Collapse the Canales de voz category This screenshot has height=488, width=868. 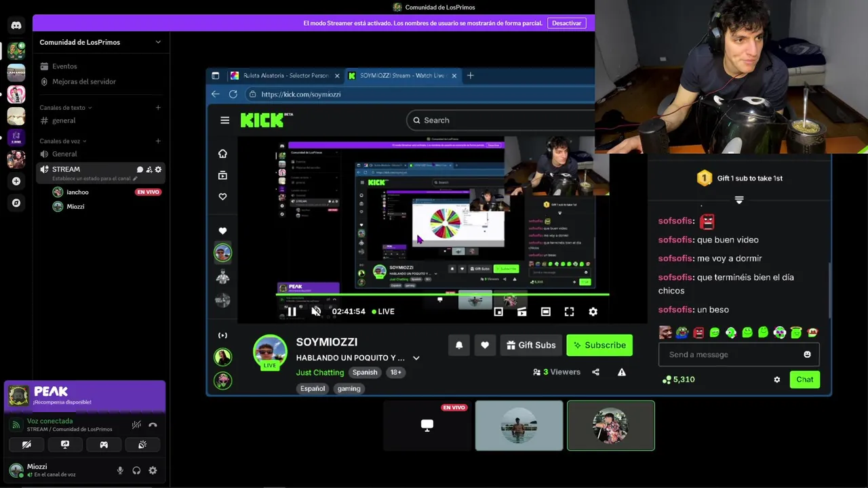coord(62,141)
